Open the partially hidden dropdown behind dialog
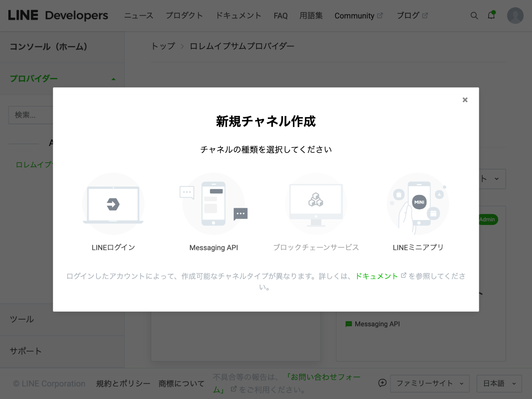532x399 pixels. (492, 179)
